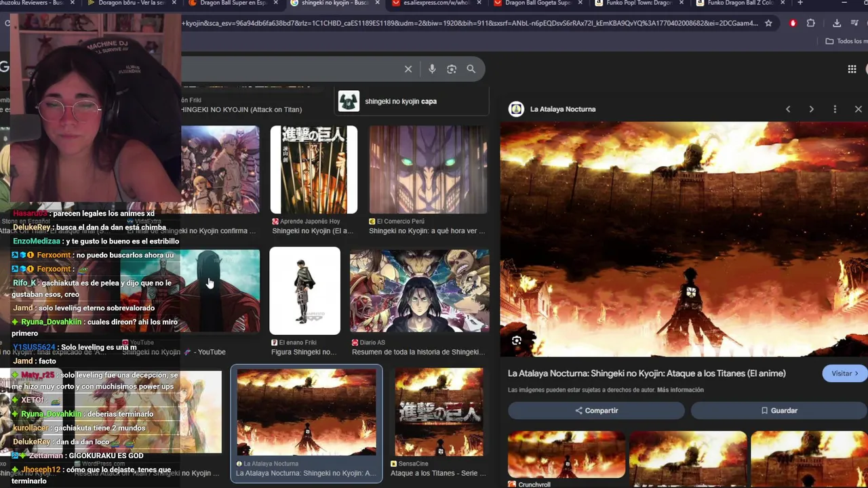Open the red ad blocker extension
The height and width of the screenshot is (488, 868).
coord(793,23)
